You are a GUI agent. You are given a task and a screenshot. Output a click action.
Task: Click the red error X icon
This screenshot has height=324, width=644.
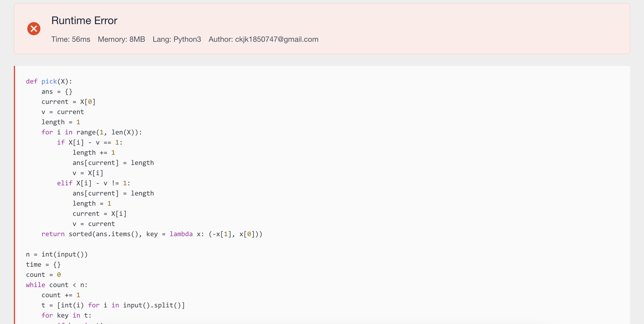tap(34, 29)
